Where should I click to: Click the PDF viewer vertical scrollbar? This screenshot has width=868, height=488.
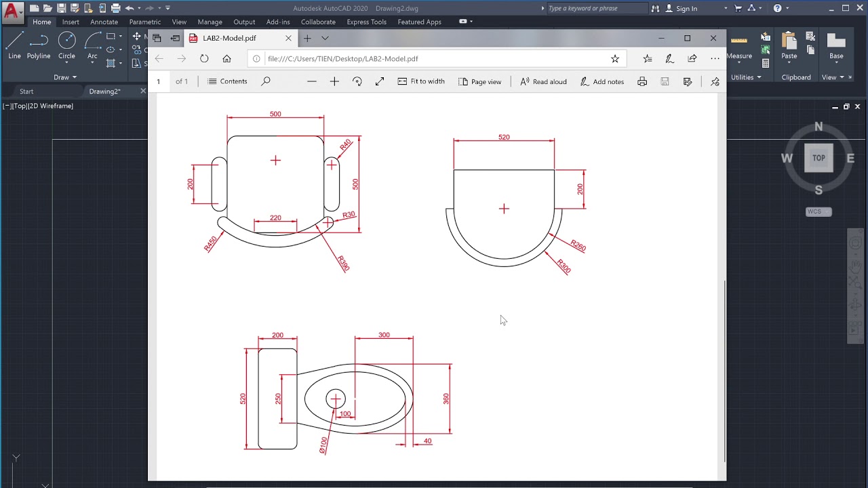(725, 371)
